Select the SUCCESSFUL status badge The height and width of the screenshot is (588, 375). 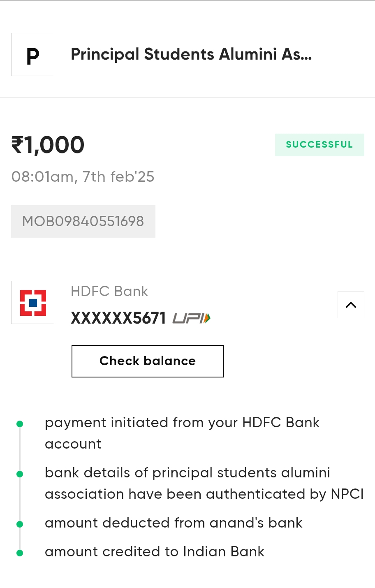pyautogui.click(x=319, y=145)
